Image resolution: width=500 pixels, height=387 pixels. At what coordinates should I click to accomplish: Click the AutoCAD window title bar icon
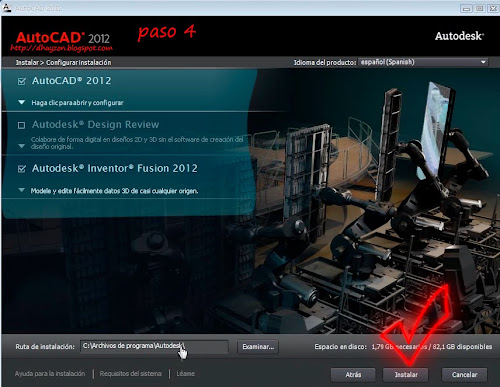point(6,7)
